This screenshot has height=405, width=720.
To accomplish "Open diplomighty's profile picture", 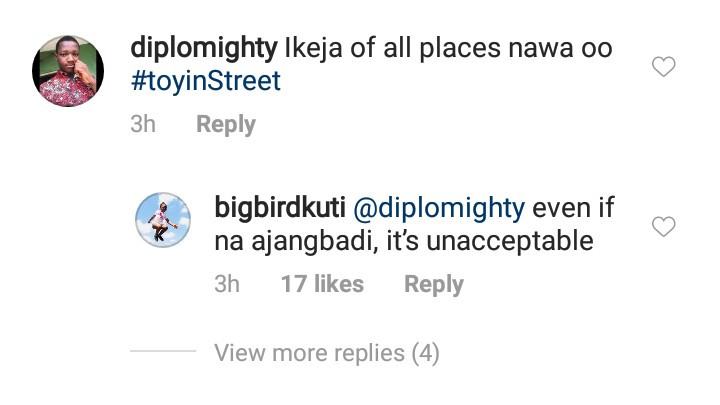I will [x=68, y=70].
